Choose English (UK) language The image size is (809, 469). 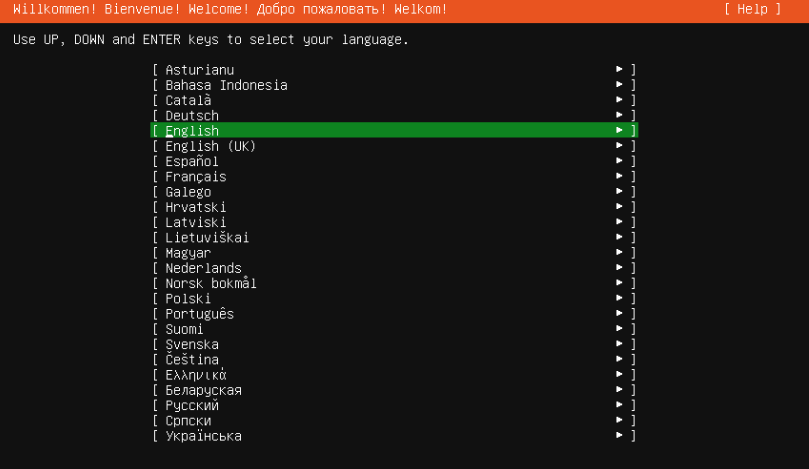(394, 146)
